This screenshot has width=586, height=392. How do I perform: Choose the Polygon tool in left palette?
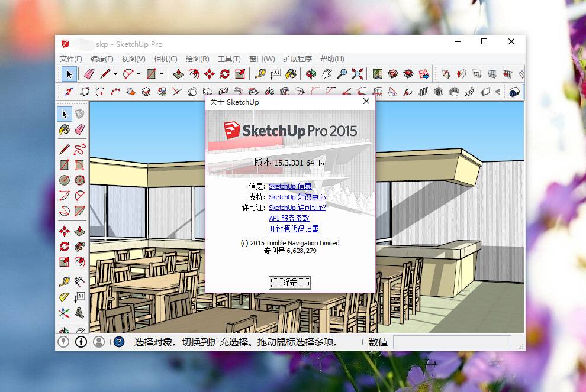pyautogui.click(x=79, y=180)
